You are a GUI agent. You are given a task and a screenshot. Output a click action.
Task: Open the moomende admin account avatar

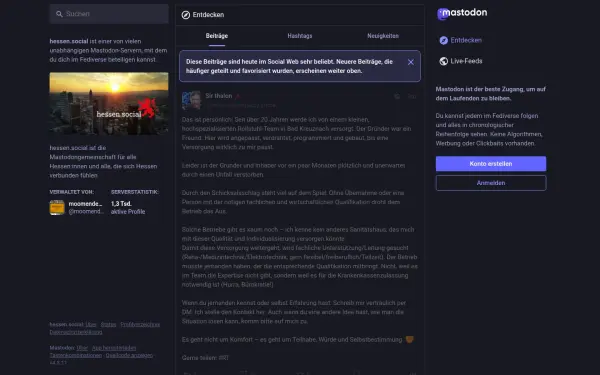tap(57, 207)
